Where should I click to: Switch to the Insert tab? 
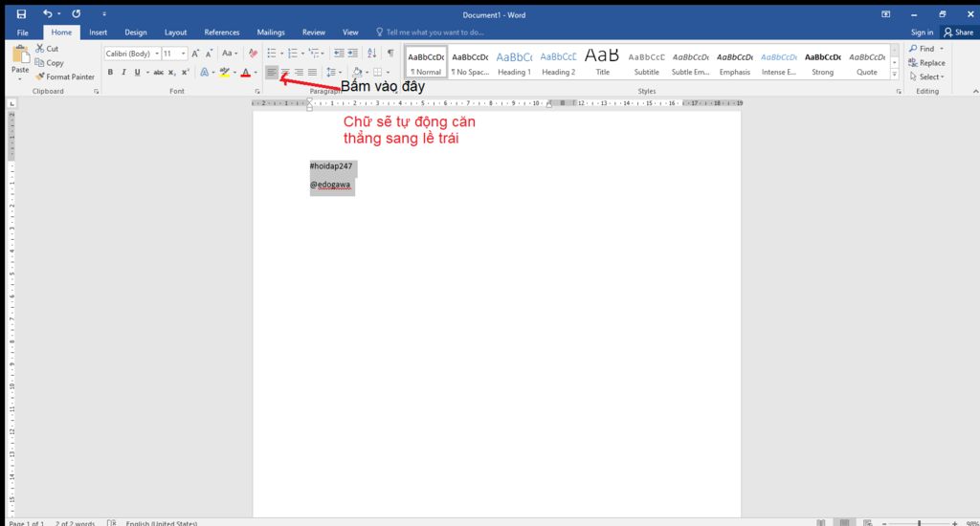(x=99, y=33)
